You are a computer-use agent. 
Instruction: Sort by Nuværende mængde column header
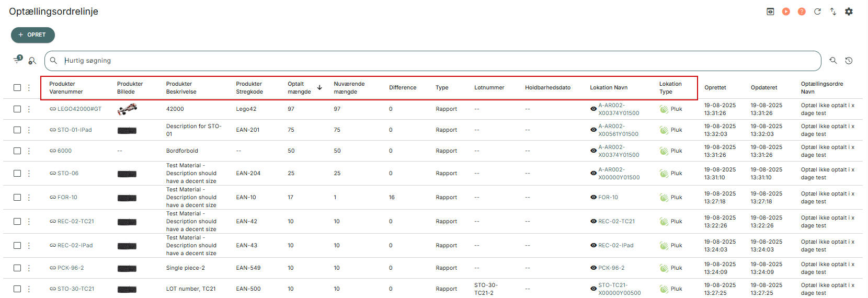coord(349,88)
